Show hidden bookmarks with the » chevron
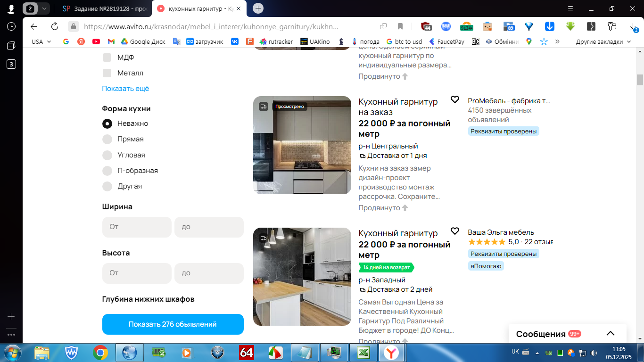Screen dimensions: 644x362 [x=557, y=41]
